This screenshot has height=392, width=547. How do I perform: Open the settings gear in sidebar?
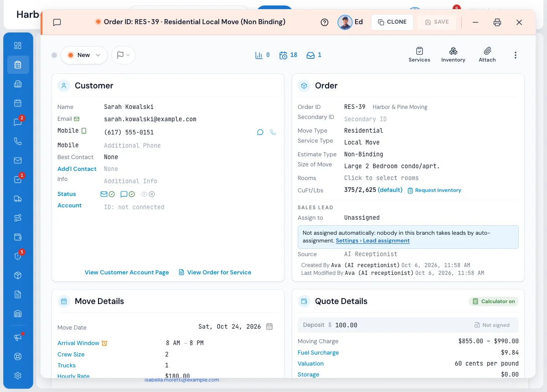[x=18, y=376]
